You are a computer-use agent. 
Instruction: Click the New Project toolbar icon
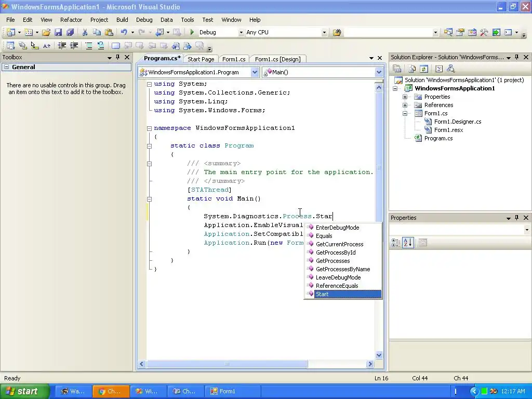[x=10, y=32]
